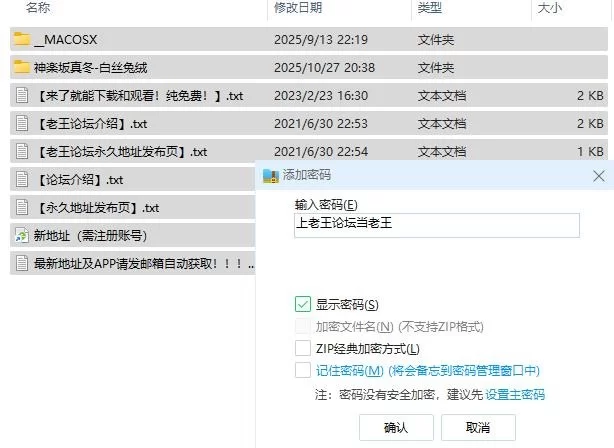The width and height of the screenshot is (614, 448).
Task: Click 文件夹 type cell of _MACOSX row
Action: click(436, 40)
